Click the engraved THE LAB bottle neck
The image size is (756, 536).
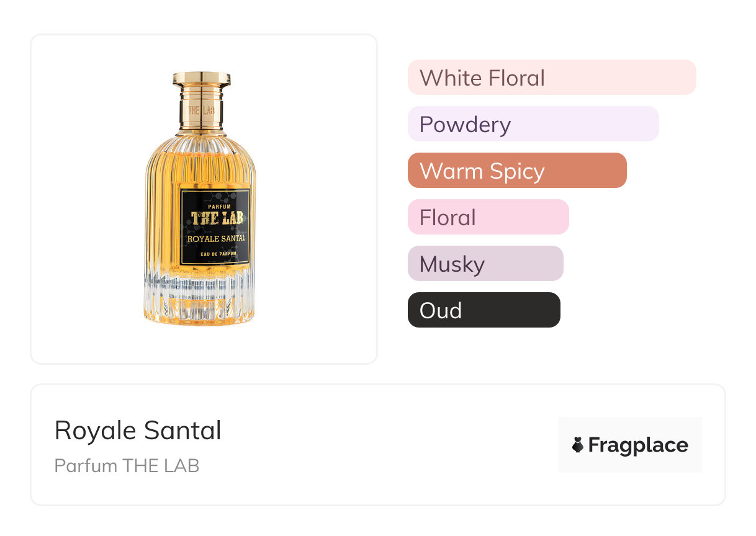click(201, 110)
